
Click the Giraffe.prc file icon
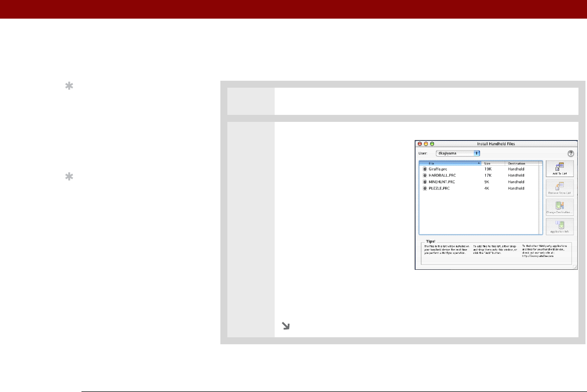(x=425, y=169)
